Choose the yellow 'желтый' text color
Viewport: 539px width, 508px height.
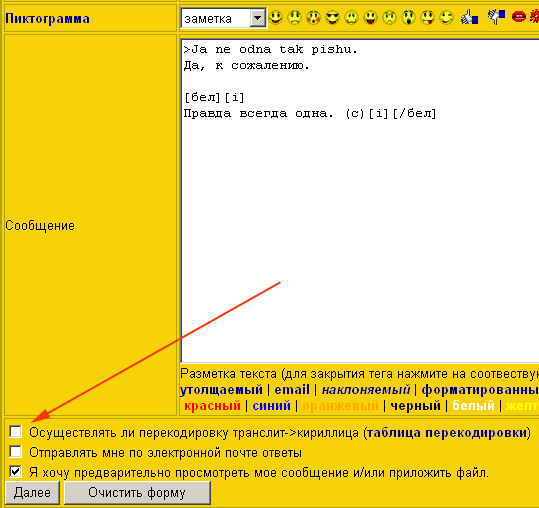[522, 406]
